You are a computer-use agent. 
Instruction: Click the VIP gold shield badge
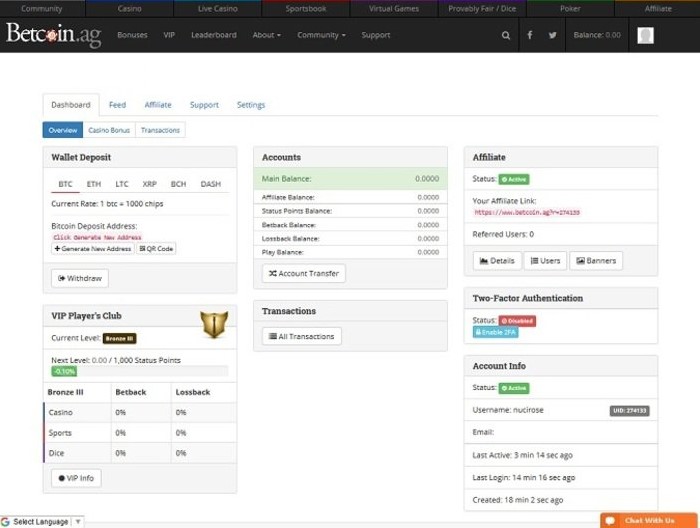click(214, 324)
